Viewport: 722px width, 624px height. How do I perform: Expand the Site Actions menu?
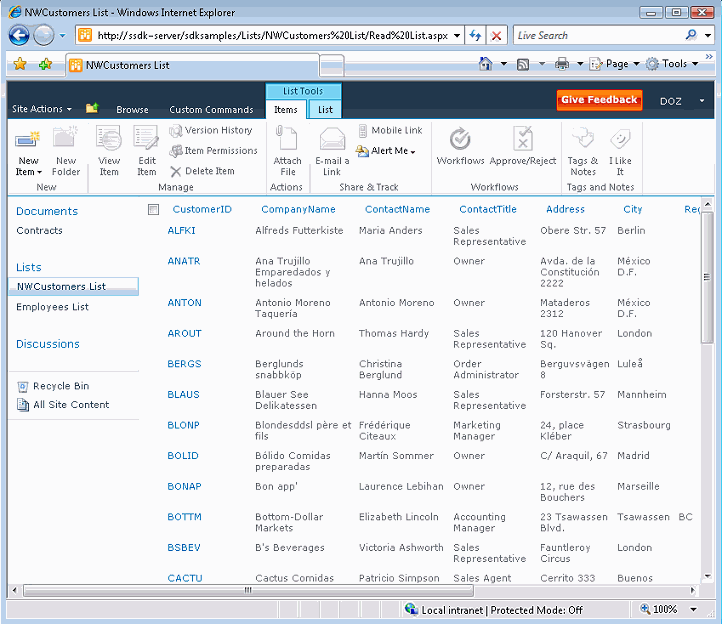(42, 109)
